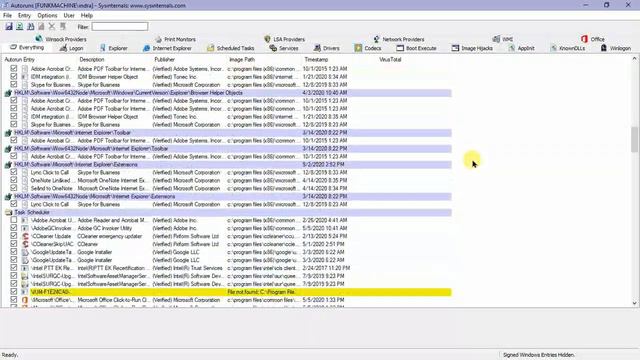The image size is (640, 360).
Task: Sort by the Description column header
Action: click(92, 60)
